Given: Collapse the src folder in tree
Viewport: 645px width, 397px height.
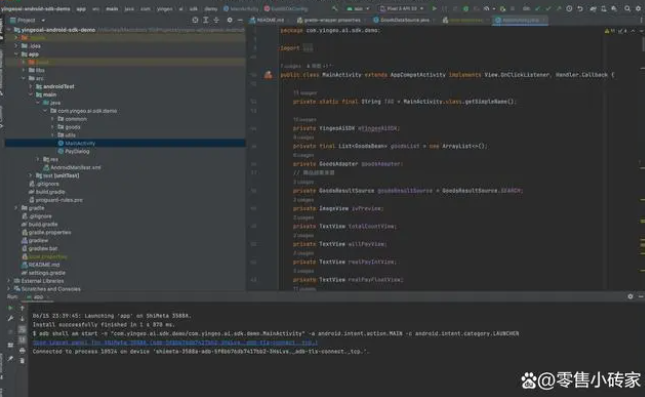Looking at the screenshot, I should coord(23,78).
